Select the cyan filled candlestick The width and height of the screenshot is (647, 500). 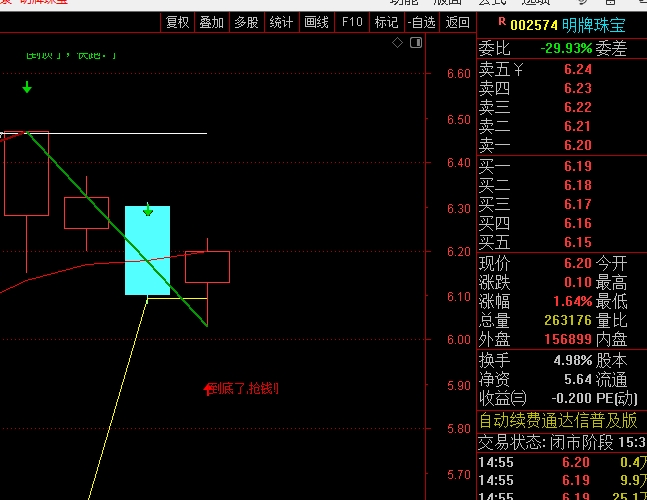(x=147, y=250)
